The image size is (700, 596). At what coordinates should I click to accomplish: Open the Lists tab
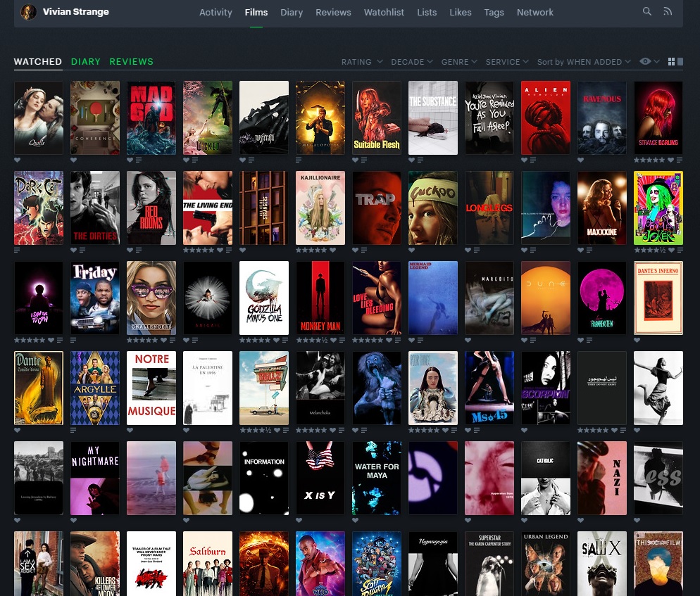click(x=427, y=13)
